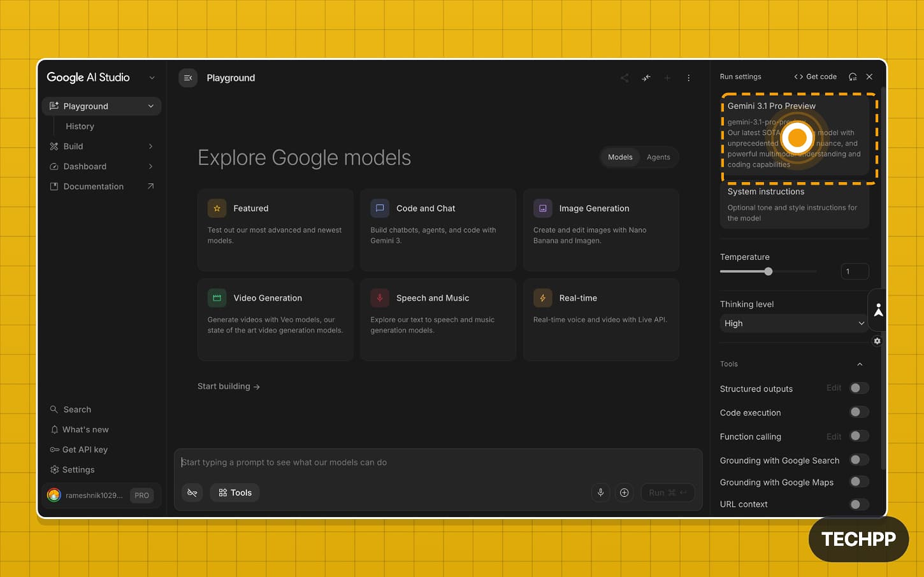Click the PRO badge in account row

point(141,495)
